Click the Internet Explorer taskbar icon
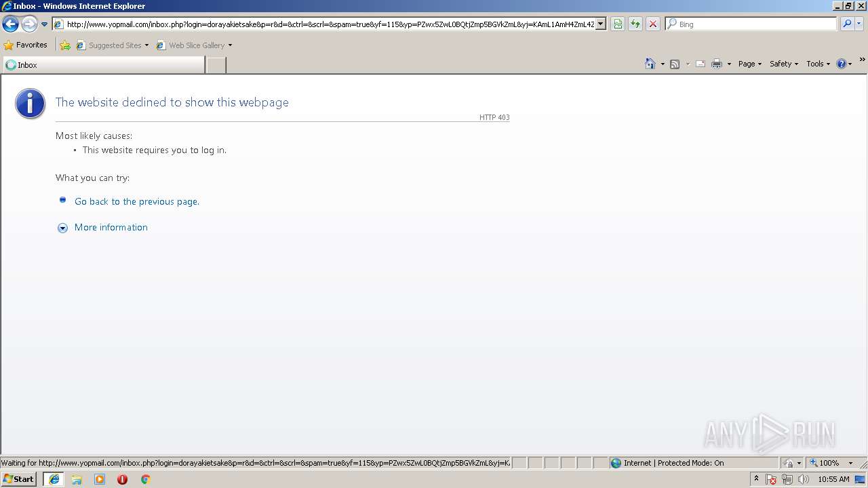868x488 pixels. [x=54, y=479]
